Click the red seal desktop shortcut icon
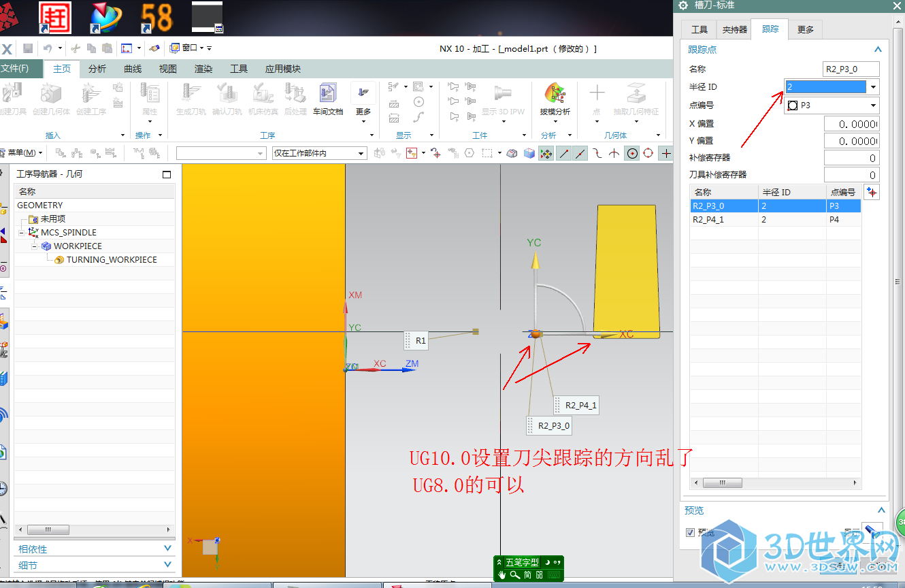Image resolution: width=905 pixels, height=588 pixels. (56, 17)
